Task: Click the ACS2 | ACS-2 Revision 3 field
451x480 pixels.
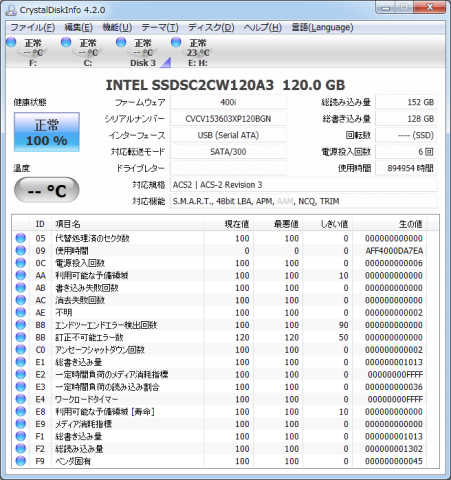Action: click(303, 185)
